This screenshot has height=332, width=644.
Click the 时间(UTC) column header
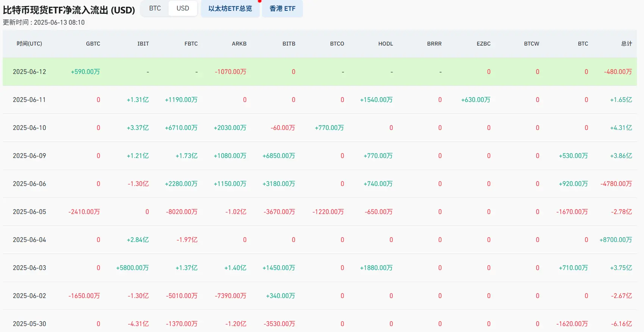point(29,44)
